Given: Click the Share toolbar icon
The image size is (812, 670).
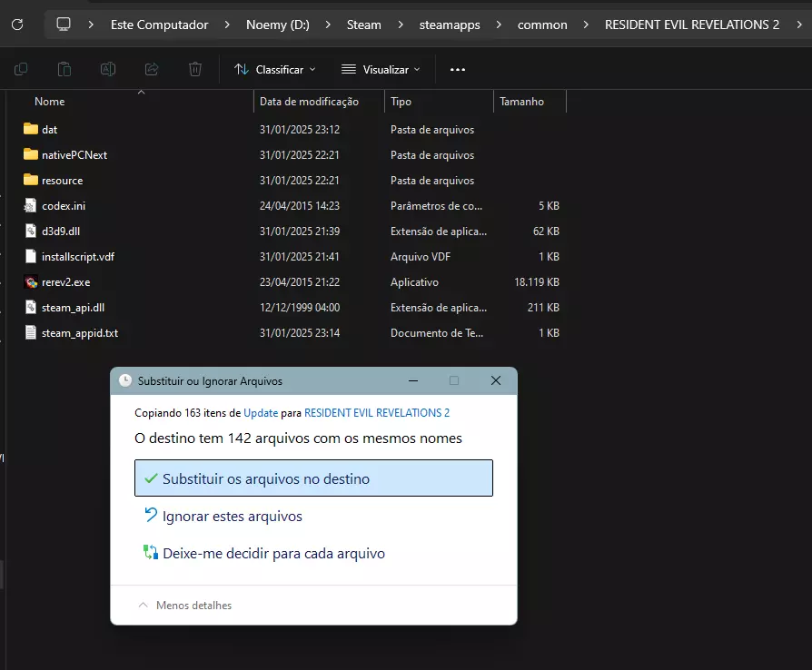Looking at the screenshot, I should (152, 69).
